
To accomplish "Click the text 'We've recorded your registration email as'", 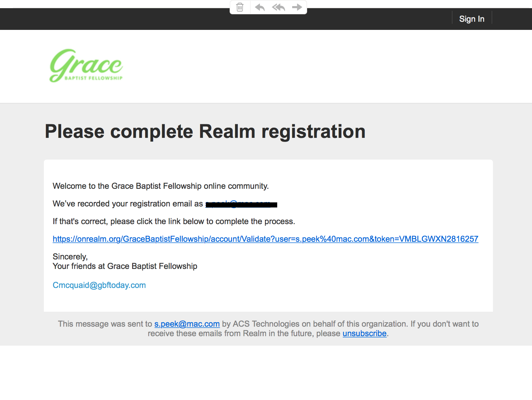I will click(x=128, y=204).
